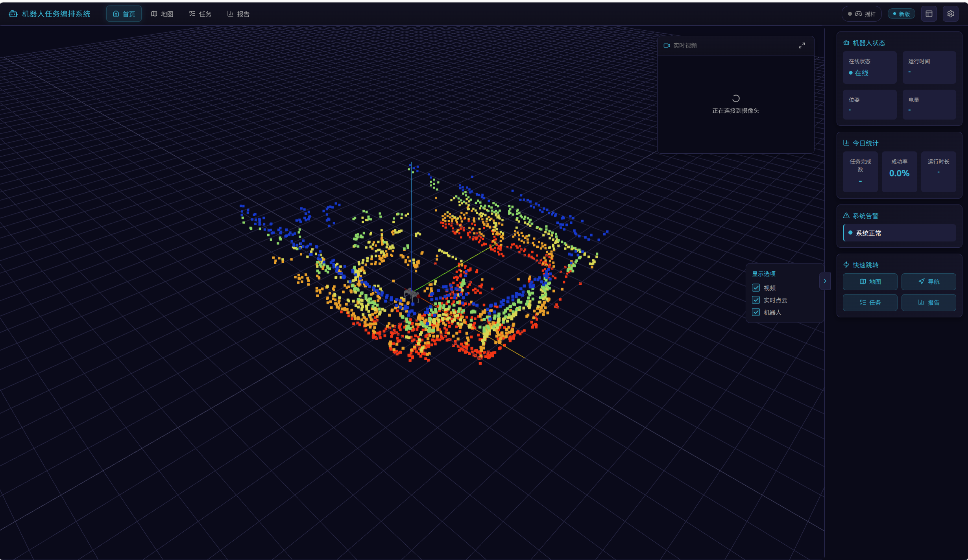Toggle the 摇杆 joystick control
This screenshot has width=968, height=560.
coord(862,14)
